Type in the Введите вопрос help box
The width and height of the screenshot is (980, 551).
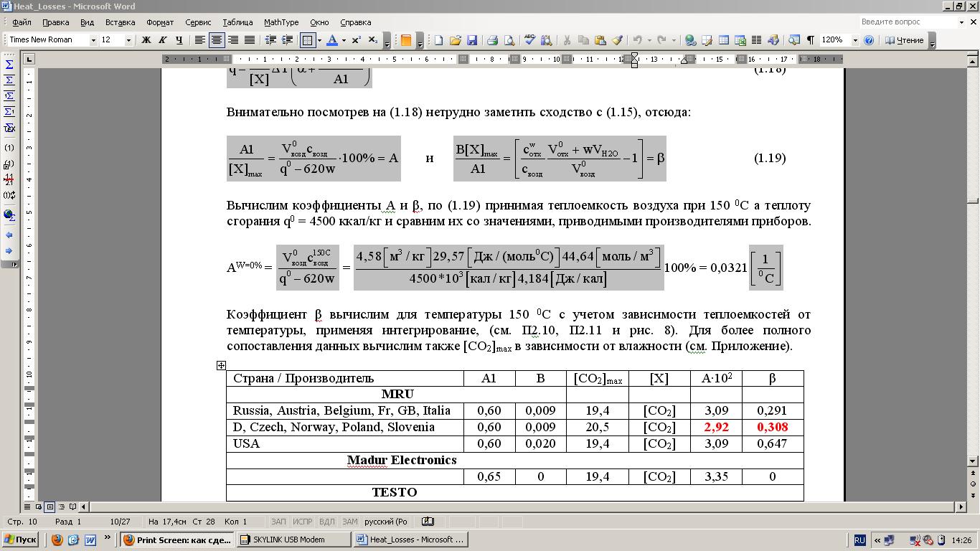click(x=908, y=22)
